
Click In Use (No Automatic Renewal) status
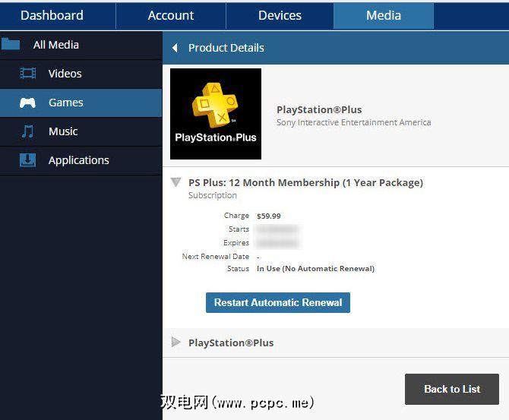[315, 269]
